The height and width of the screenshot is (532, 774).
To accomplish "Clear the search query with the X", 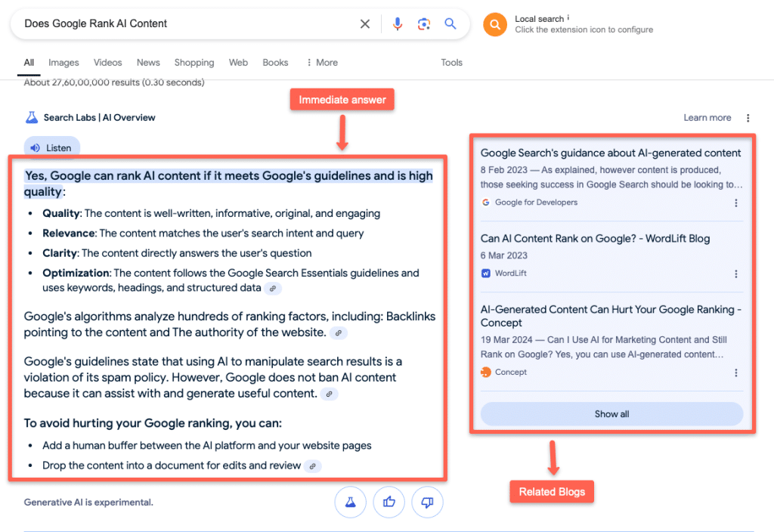I will tap(365, 23).
